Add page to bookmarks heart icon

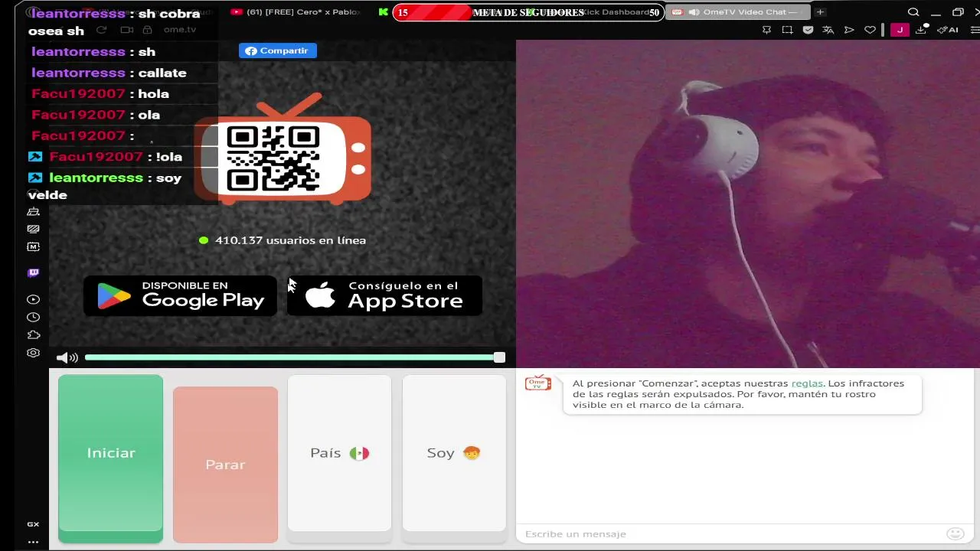click(x=870, y=30)
